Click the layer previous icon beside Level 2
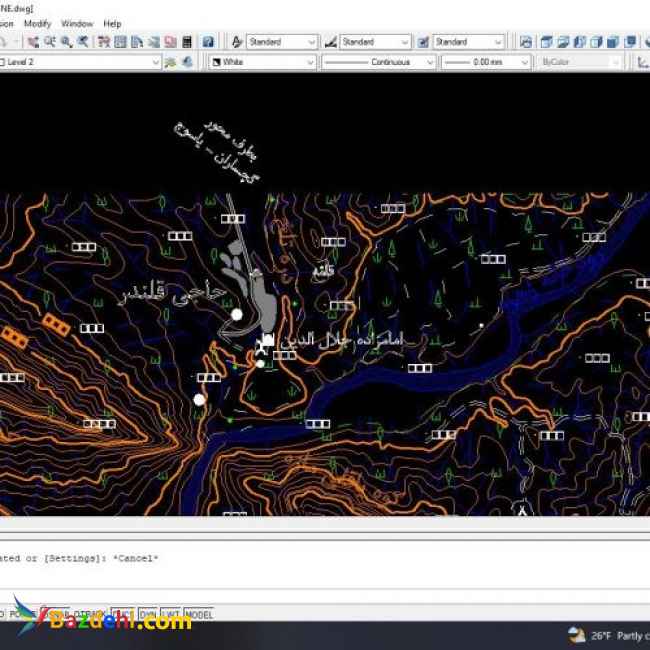650x650 pixels. (x=186, y=62)
